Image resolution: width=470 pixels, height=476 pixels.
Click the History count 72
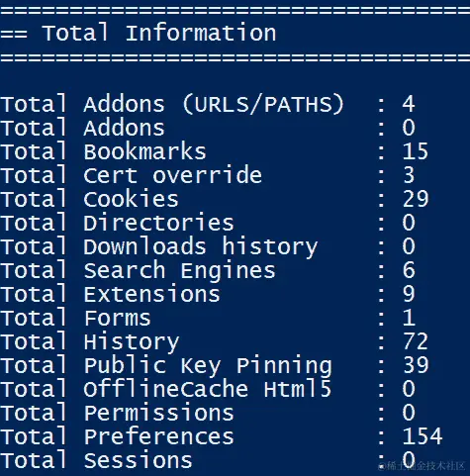pyautogui.click(x=416, y=341)
